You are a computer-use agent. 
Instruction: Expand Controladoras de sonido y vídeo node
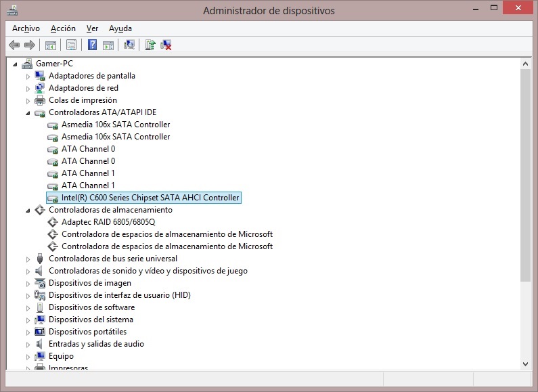28,271
